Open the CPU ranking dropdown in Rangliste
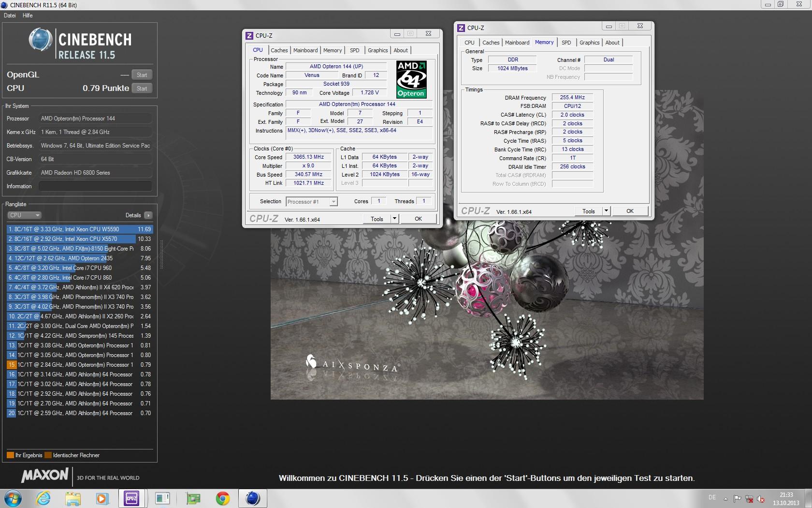 (x=24, y=215)
